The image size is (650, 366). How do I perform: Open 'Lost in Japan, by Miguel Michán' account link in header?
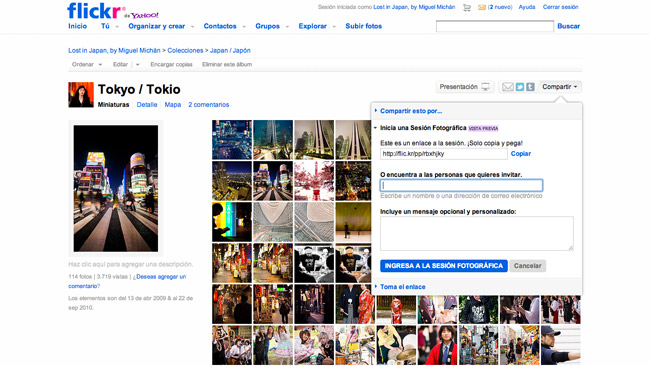[414, 7]
